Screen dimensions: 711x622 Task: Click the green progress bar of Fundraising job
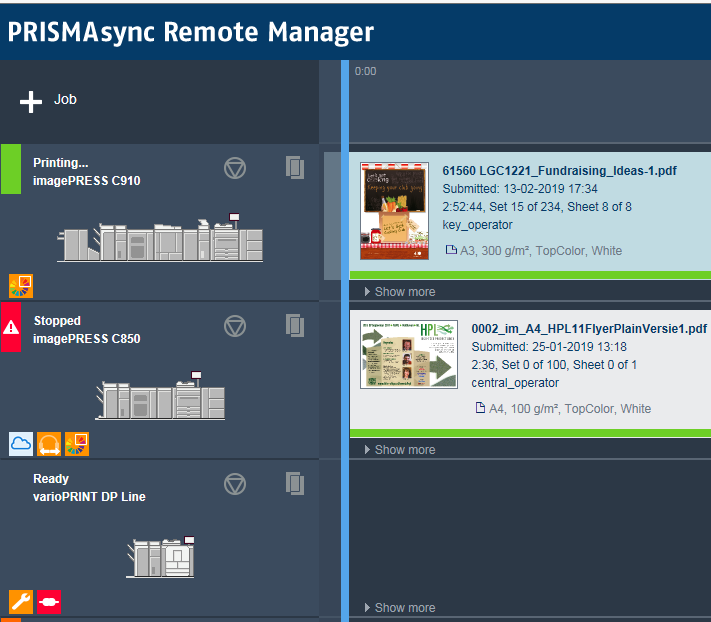click(x=530, y=275)
